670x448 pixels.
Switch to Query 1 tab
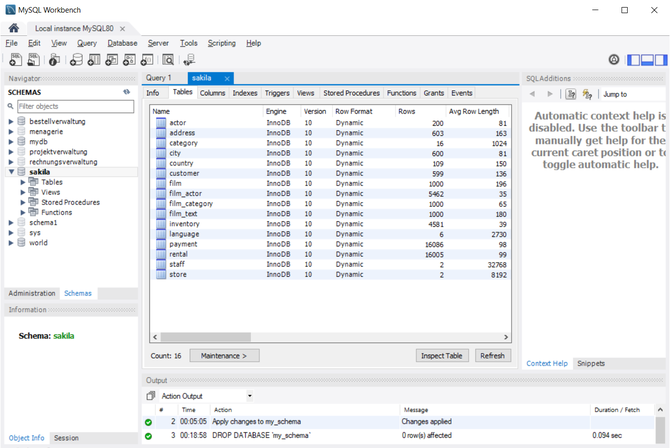click(159, 78)
